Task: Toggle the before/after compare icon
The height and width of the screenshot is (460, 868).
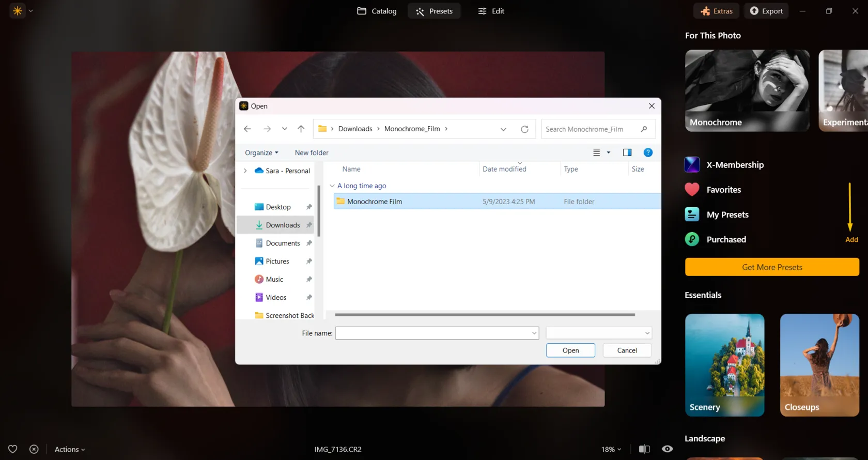Action: 644,449
